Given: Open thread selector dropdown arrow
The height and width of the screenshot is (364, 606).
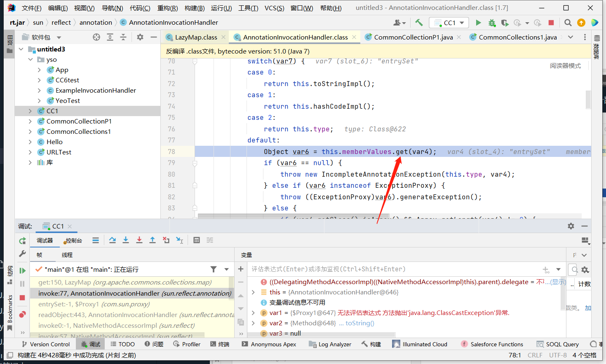Looking at the screenshot, I should click(227, 269).
